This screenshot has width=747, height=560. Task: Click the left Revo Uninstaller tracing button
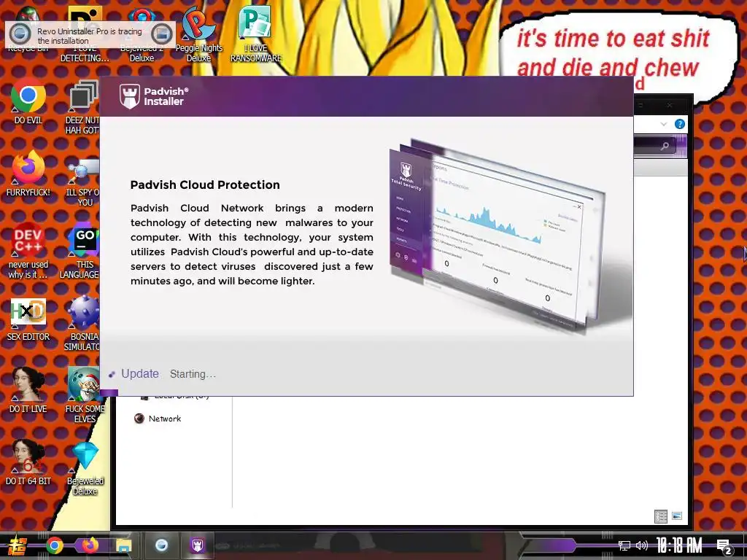point(20,34)
